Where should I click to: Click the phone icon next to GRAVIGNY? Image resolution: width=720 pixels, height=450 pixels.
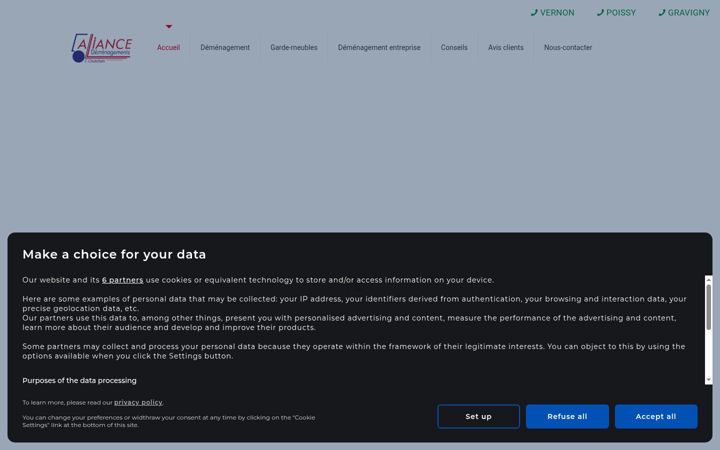click(x=662, y=13)
